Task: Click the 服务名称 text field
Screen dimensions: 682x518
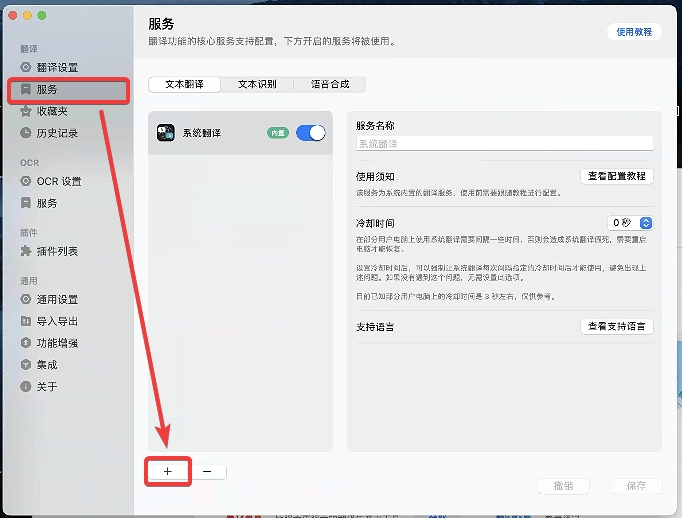Action: coord(504,144)
